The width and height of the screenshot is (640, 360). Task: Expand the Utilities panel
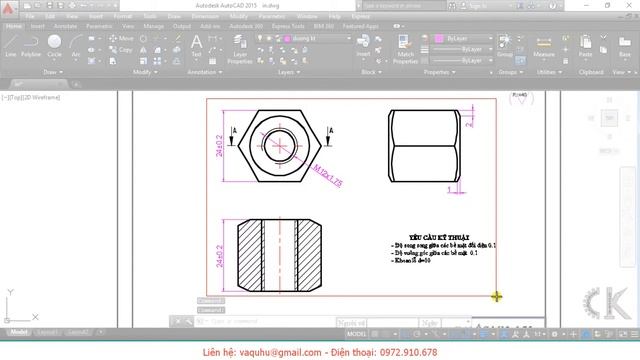tap(549, 72)
